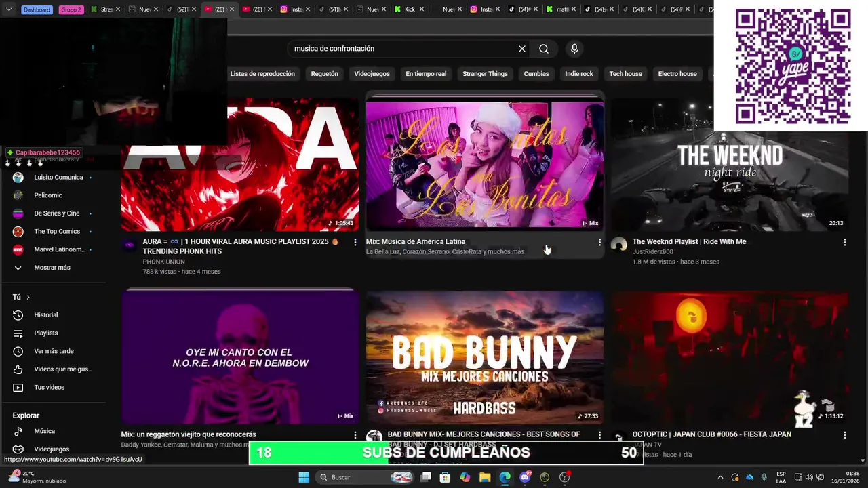868x488 pixels.
Task: Click the magnifier search button
Action: [544, 49]
